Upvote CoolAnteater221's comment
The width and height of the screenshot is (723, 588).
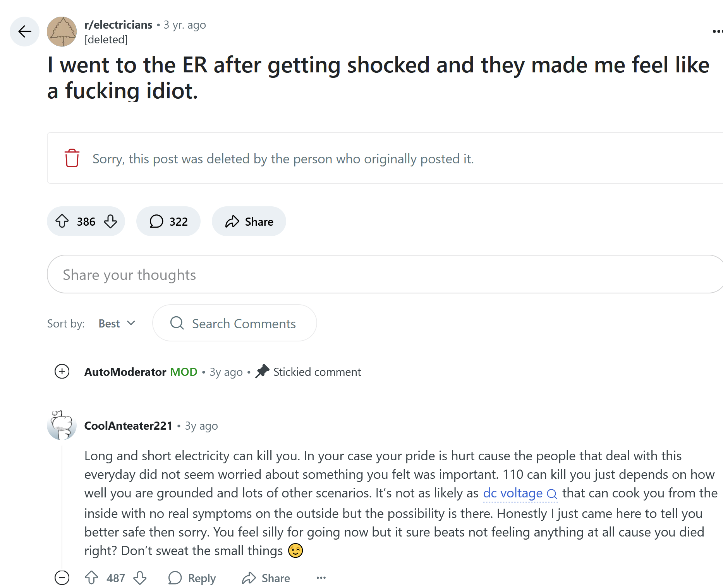pos(91,578)
